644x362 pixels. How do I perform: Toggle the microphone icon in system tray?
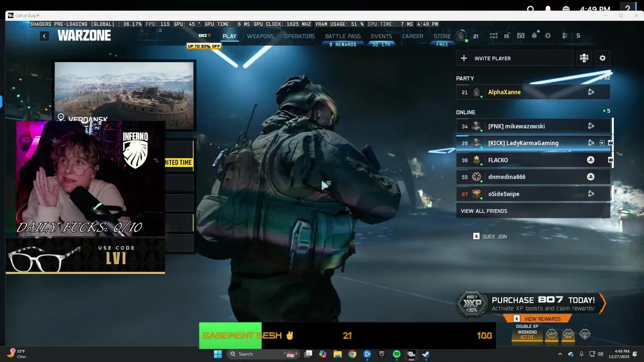click(x=582, y=354)
